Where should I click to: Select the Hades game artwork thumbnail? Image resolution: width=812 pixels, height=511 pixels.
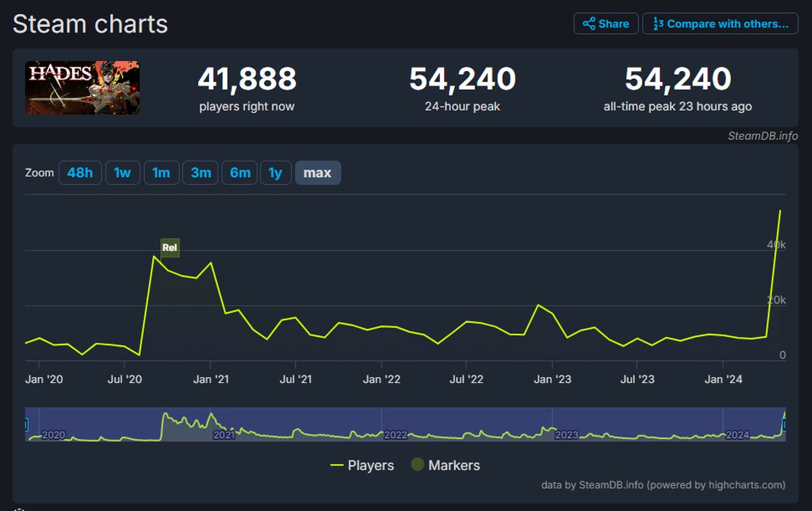[82, 87]
